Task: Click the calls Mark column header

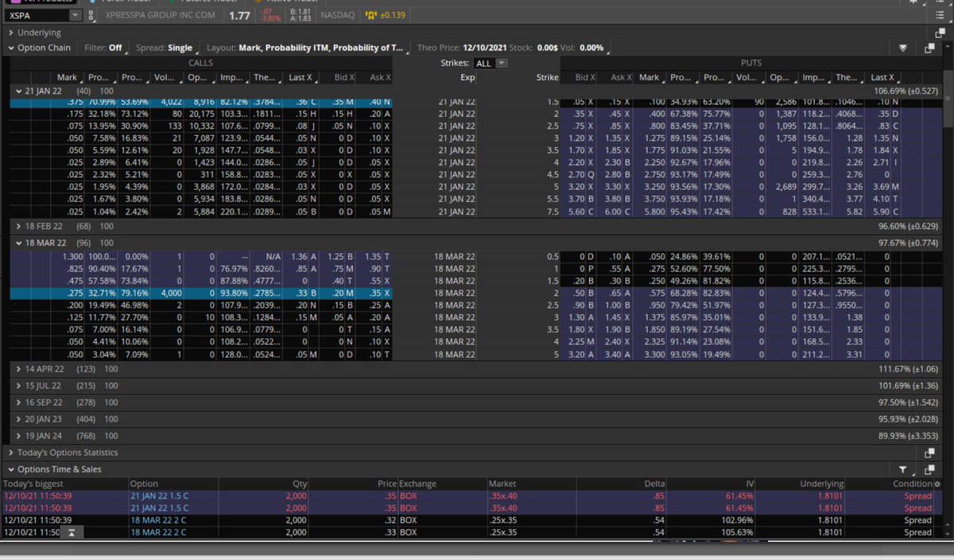Action: coord(67,77)
